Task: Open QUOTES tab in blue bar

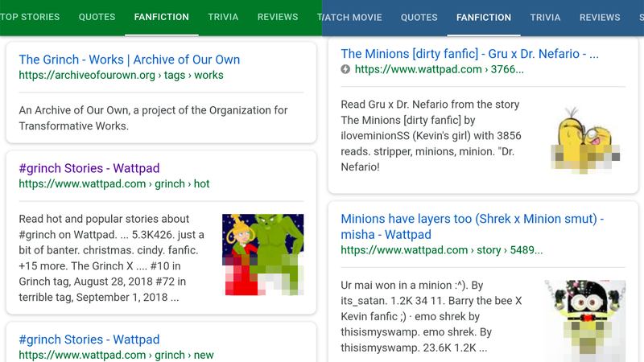Action: coord(419,18)
